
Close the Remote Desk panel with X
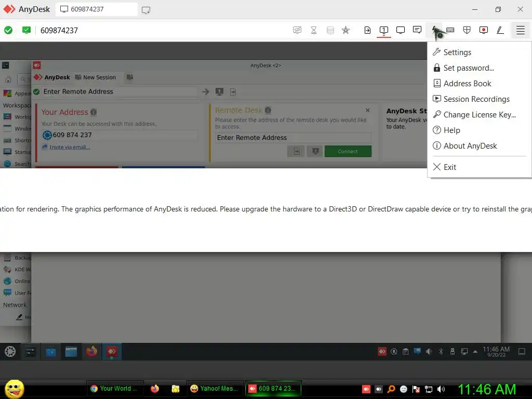click(x=367, y=110)
